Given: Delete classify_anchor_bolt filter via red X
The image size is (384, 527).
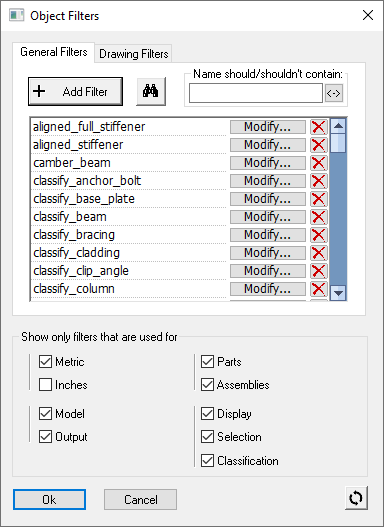Looking at the screenshot, I should tap(318, 181).
